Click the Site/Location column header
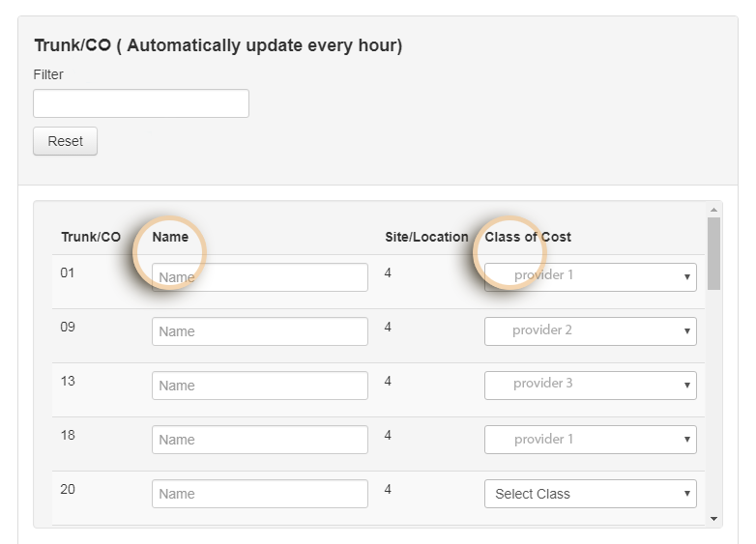 426,237
